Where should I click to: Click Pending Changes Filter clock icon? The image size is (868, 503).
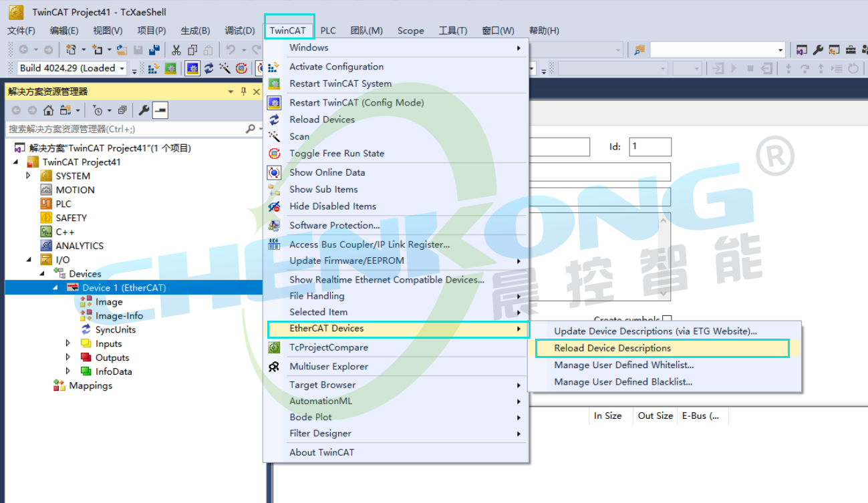[x=98, y=110]
